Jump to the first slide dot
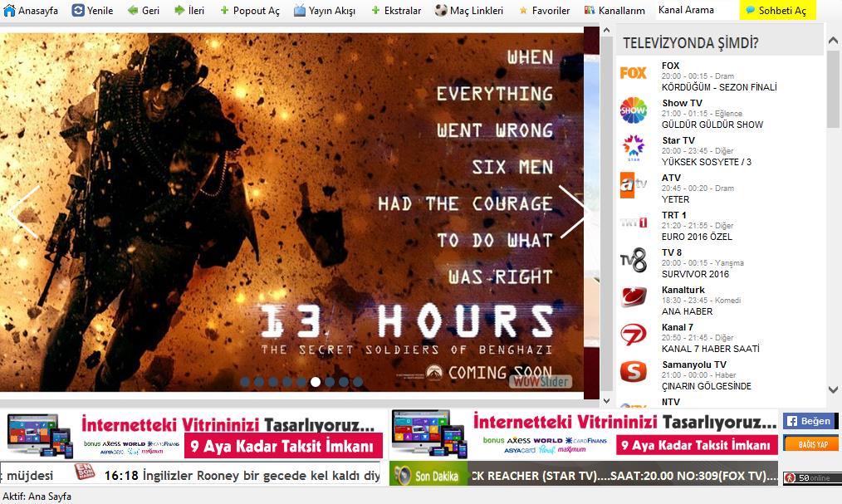Image resolution: width=842 pixels, height=504 pixels. tap(245, 382)
